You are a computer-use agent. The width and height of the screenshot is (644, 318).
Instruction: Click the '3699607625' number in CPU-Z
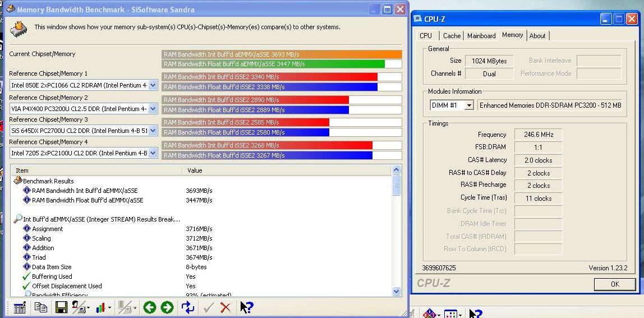439,268
